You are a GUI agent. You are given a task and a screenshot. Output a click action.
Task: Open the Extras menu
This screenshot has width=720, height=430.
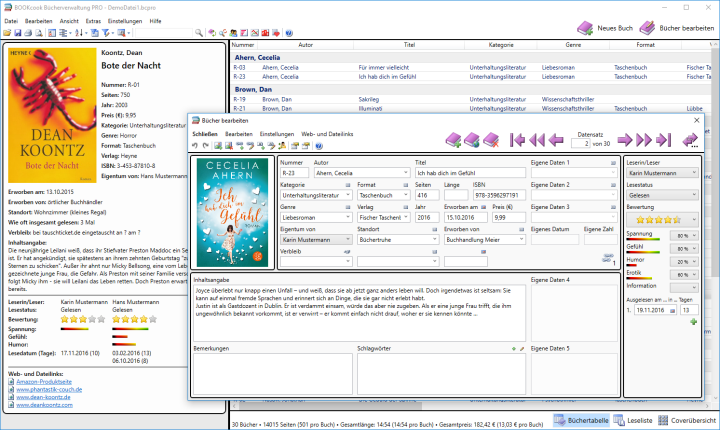pos(93,20)
